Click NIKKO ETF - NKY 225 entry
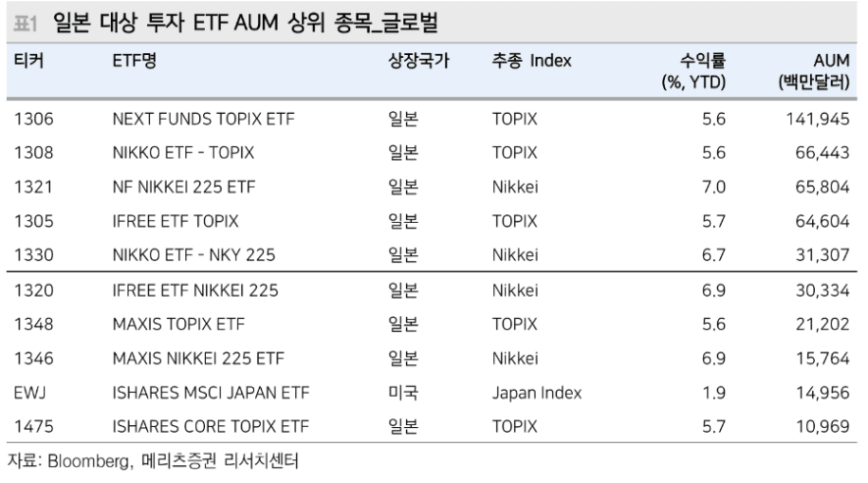The image size is (868, 483). click(193, 255)
